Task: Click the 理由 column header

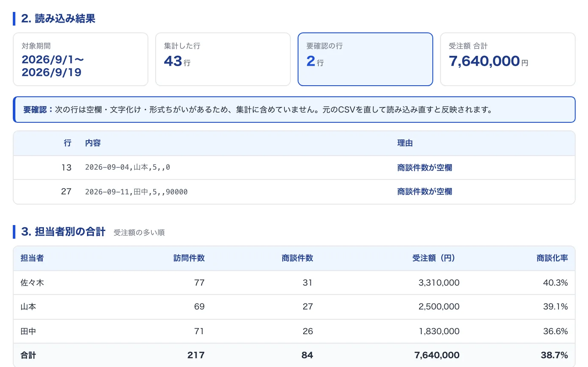Action: point(405,143)
